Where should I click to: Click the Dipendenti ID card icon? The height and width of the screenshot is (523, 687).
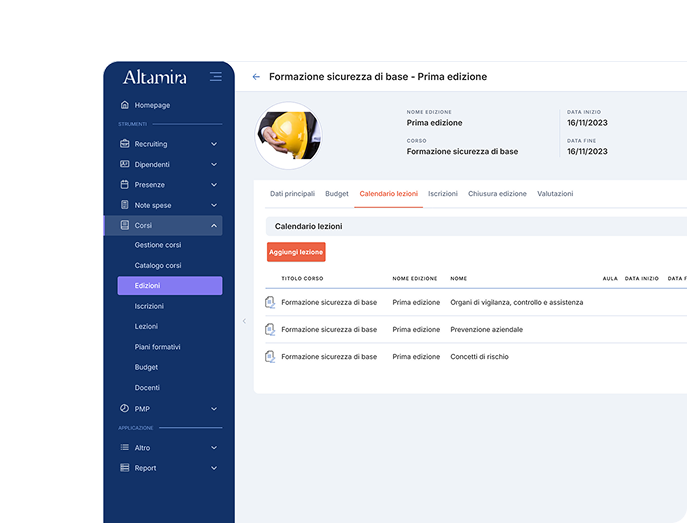point(125,164)
